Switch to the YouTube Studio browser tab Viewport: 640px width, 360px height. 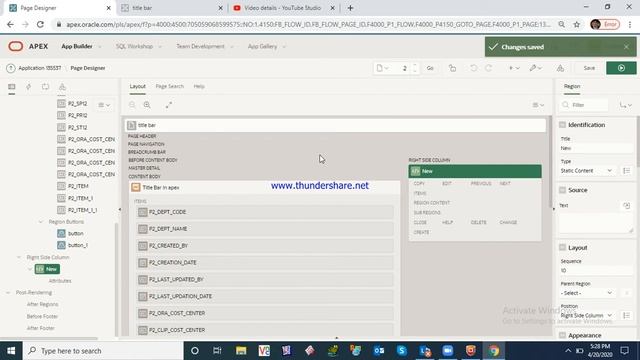tap(284, 8)
